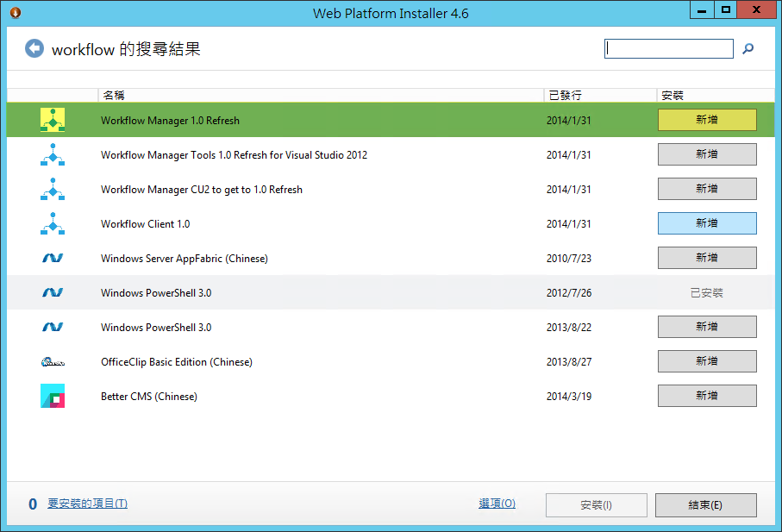Click the Windows Server AppFabric icon
Screen dimensions: 782x532
click(x=53, y=258)
